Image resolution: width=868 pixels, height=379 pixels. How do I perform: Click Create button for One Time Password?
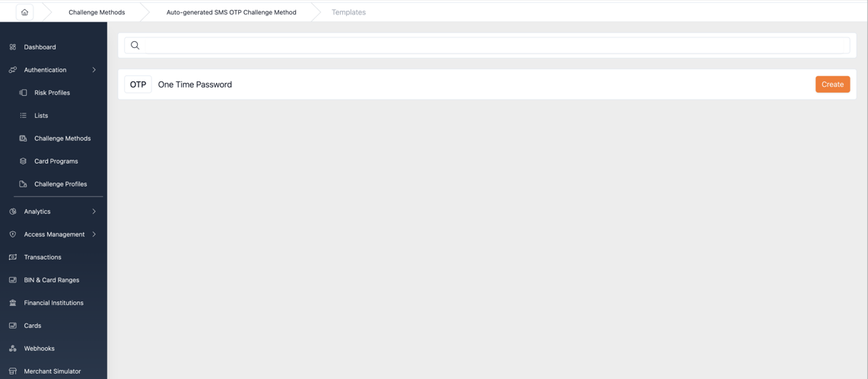click(x=832, y=84)
